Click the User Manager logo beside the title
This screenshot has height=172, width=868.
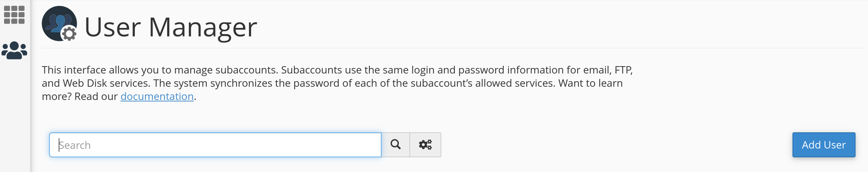59,24
